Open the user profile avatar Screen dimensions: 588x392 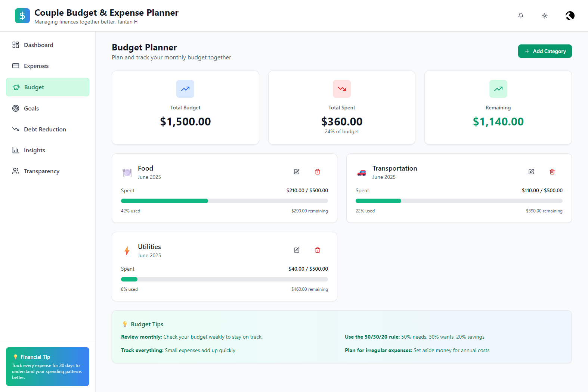click(570, 16)
